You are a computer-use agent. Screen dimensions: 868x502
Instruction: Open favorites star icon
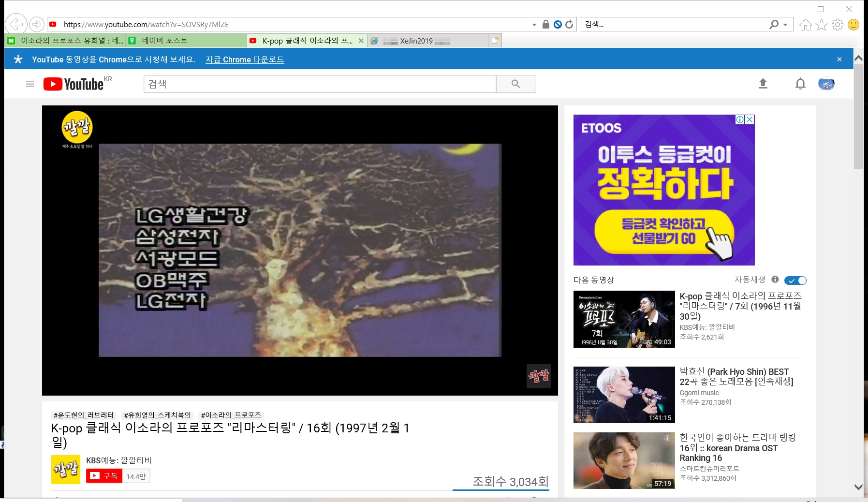tap(822, 25)
